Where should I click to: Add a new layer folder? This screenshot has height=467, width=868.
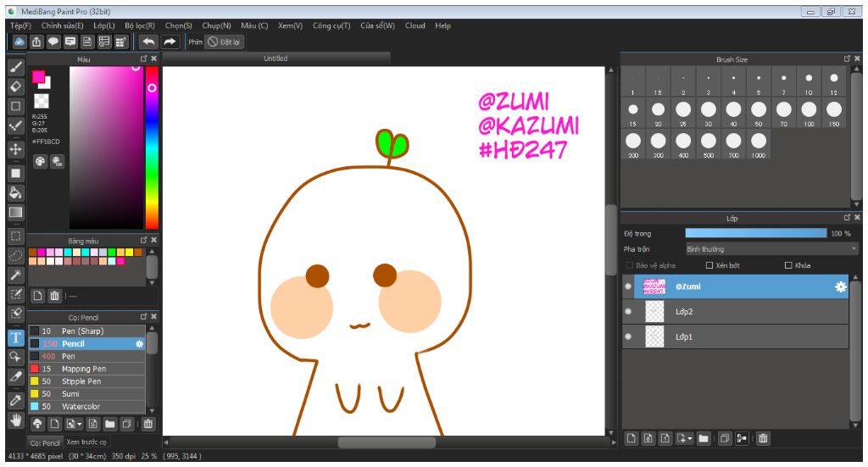(x=703, y=438)
